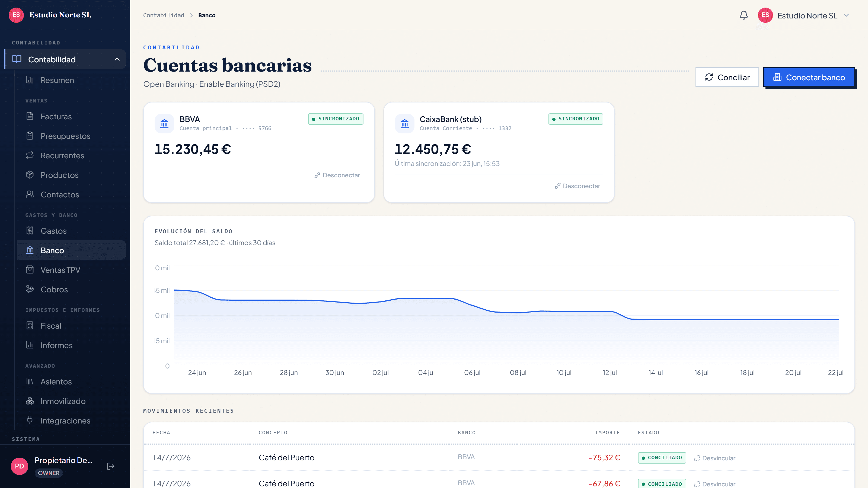Click the Facturas document icon

click(x=30, y=116)
